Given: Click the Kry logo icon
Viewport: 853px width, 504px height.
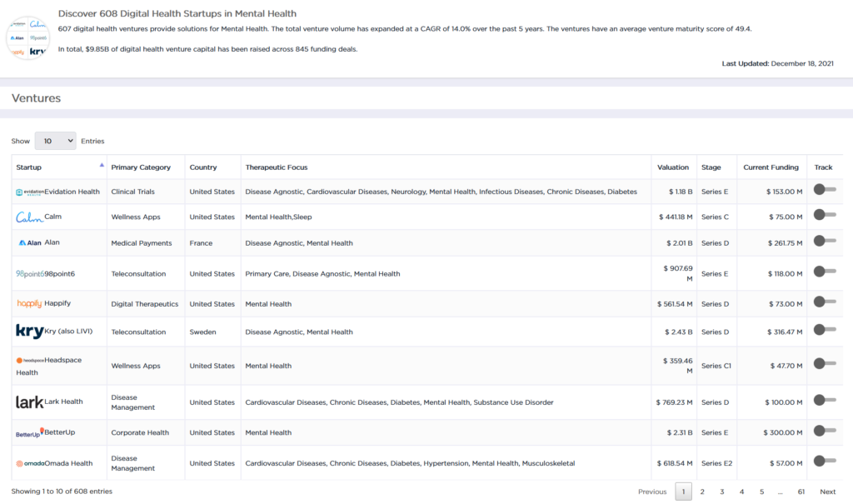Looking at the screenshot, I should (30, 331).
